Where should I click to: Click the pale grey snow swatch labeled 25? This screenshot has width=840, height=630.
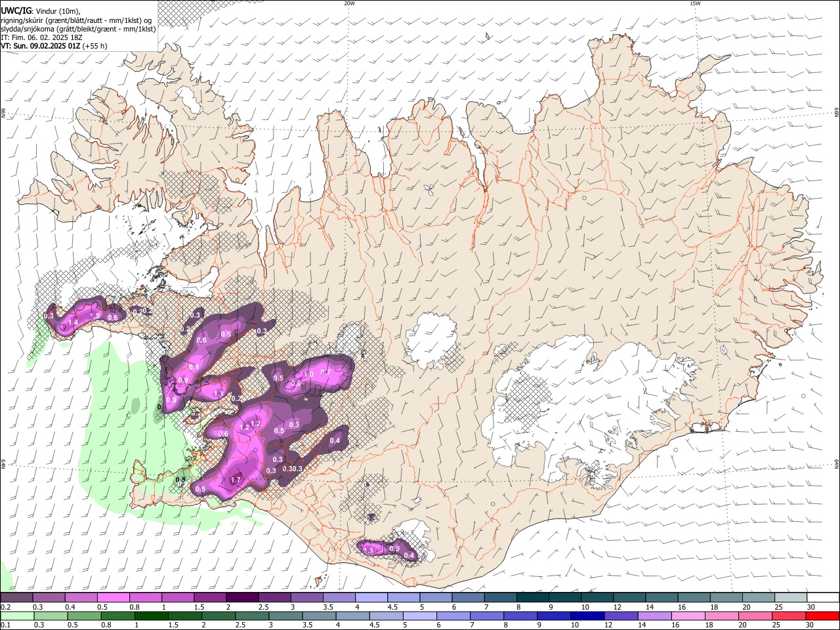[791, 597]
